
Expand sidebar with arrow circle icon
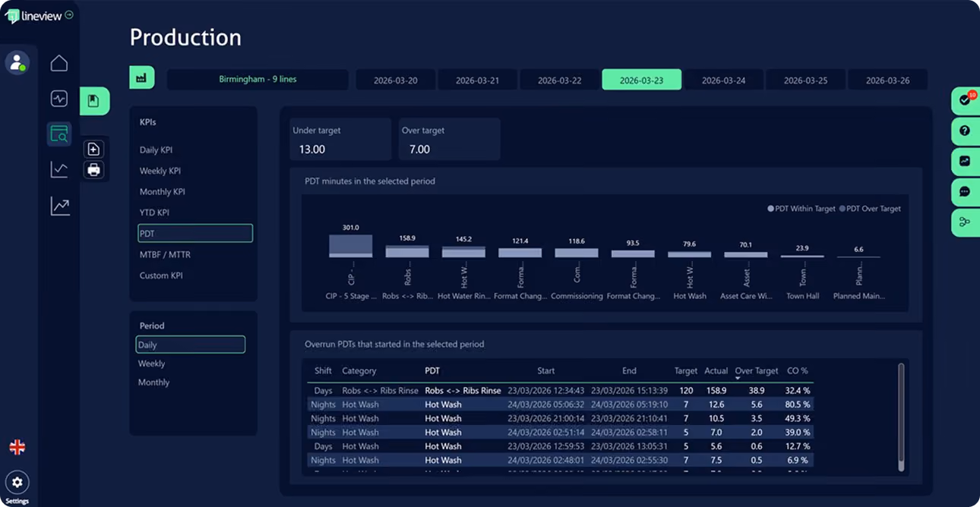[x=69, y=14]
